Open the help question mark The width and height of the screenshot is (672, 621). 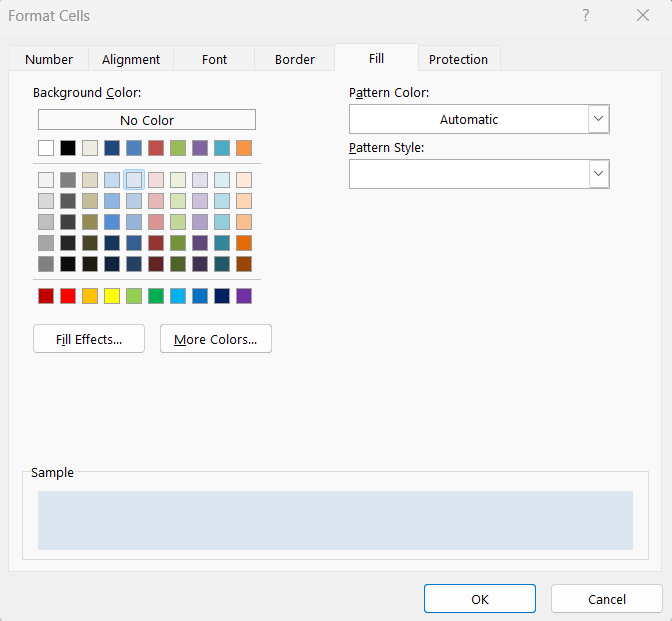(x=586, y=15)
